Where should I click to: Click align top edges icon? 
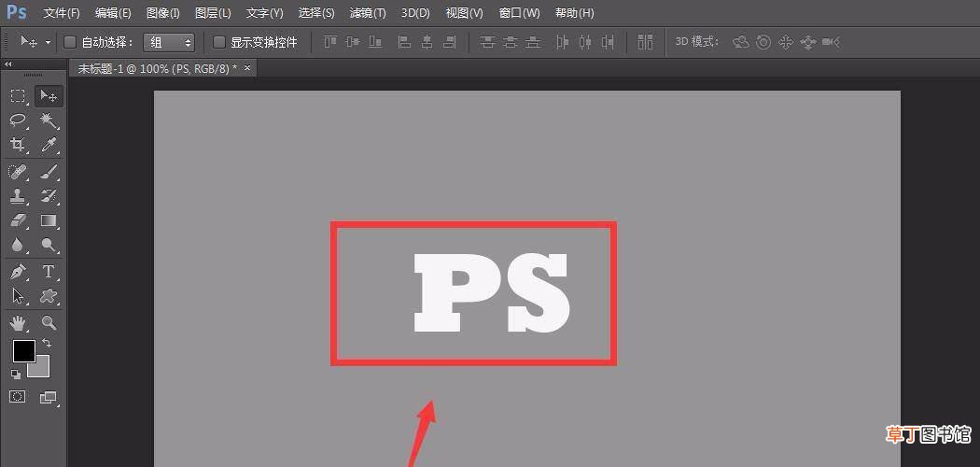coord(330,42)
